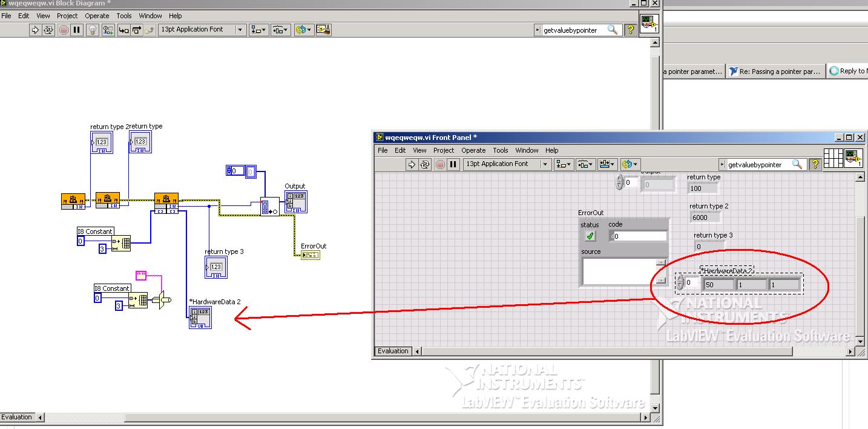
Task: Open 'Re: Passing a pointer par...' browser tab
Action: coord(775,71)
